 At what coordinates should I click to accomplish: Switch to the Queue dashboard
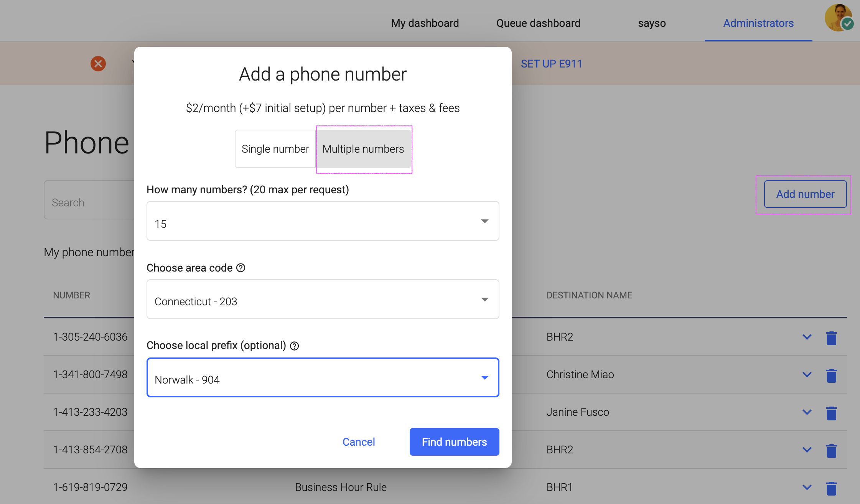[538, 23]
